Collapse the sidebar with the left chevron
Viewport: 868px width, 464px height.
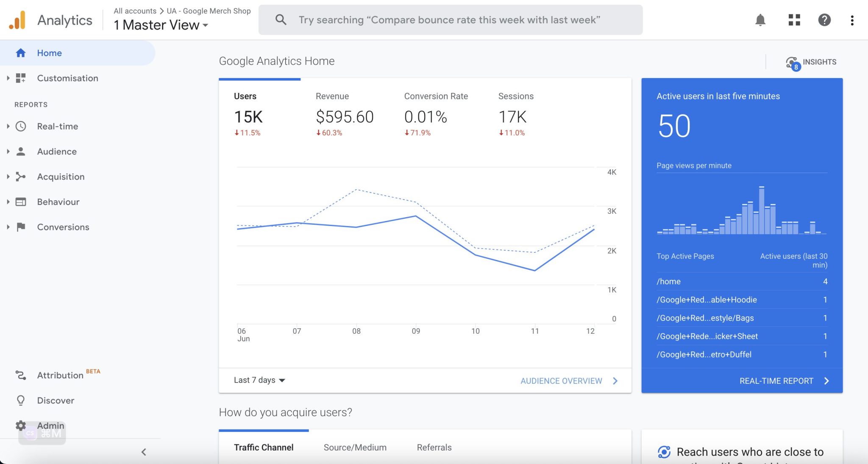(x=144, y=452)
